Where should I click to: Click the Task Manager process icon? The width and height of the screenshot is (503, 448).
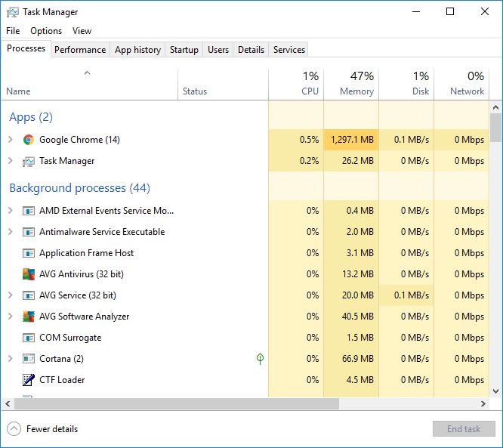(x=29, y=161)
